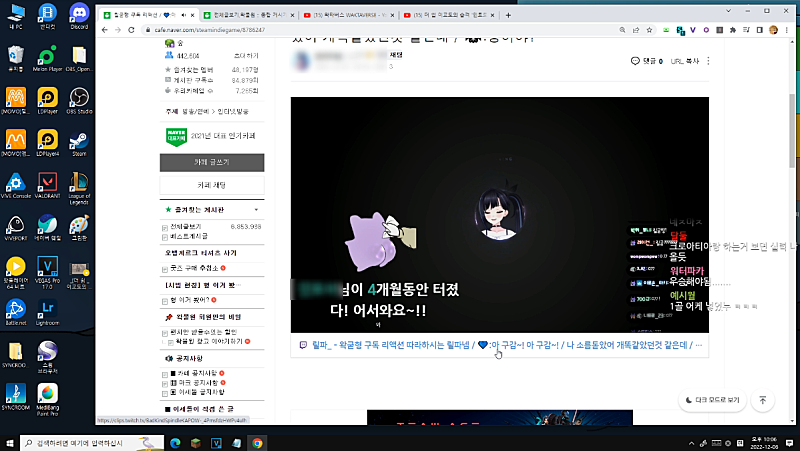Viewport: 800px width, 451px height.
Task: Switch to second Naver cafe tab
Action: (248, 15)
